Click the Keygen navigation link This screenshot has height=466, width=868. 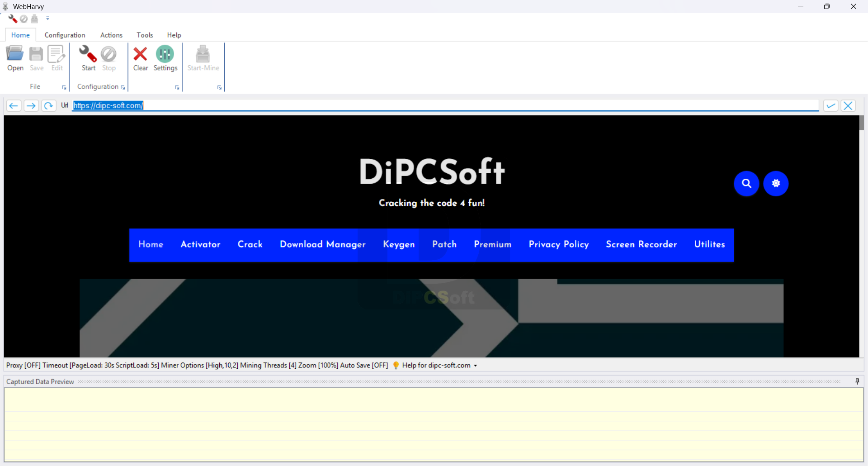tap(399, 244)
